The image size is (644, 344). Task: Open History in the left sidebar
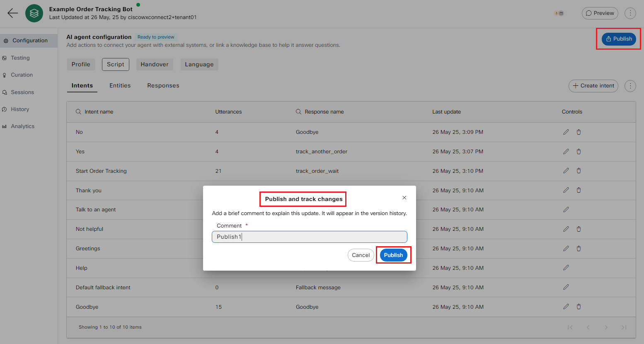coord(20,109)
